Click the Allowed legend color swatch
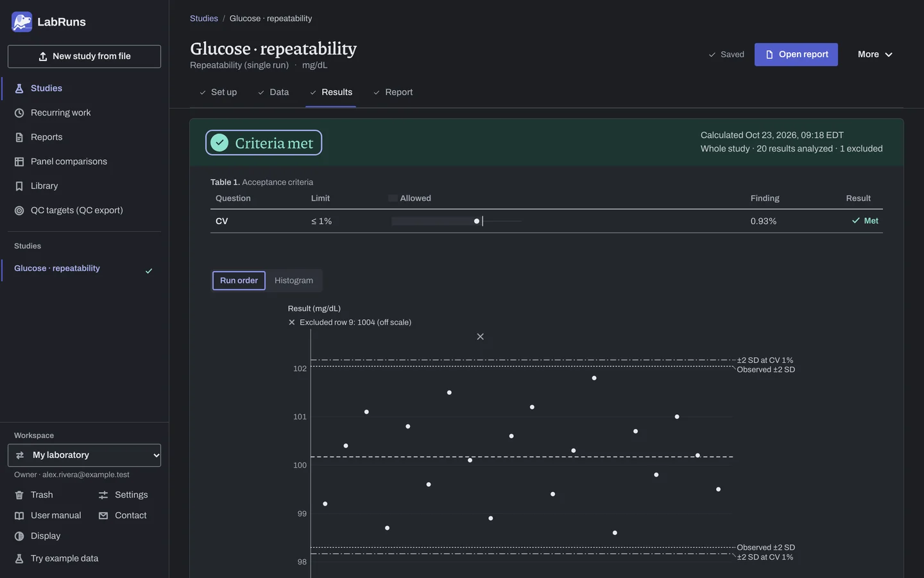This screenshot has width=924, height=578. 393,198
